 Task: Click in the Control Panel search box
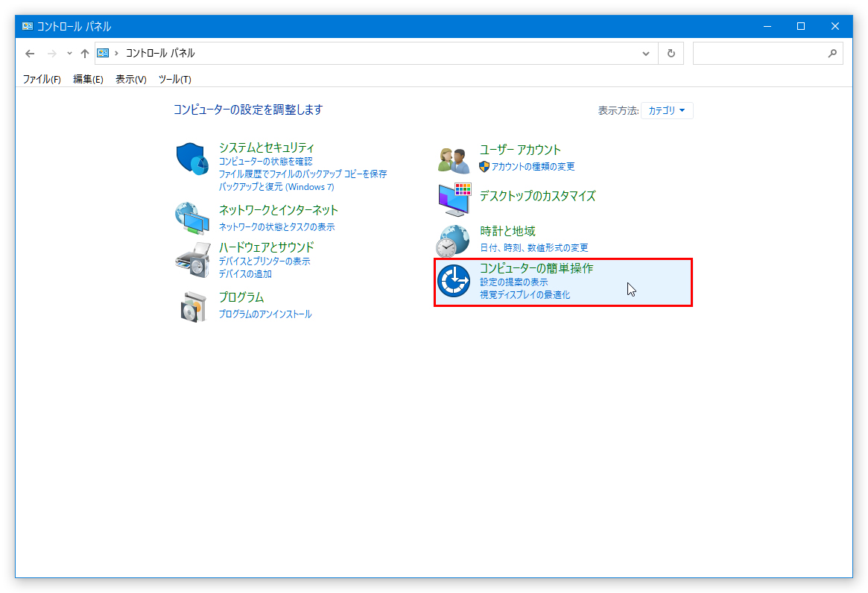click(768, 54)
